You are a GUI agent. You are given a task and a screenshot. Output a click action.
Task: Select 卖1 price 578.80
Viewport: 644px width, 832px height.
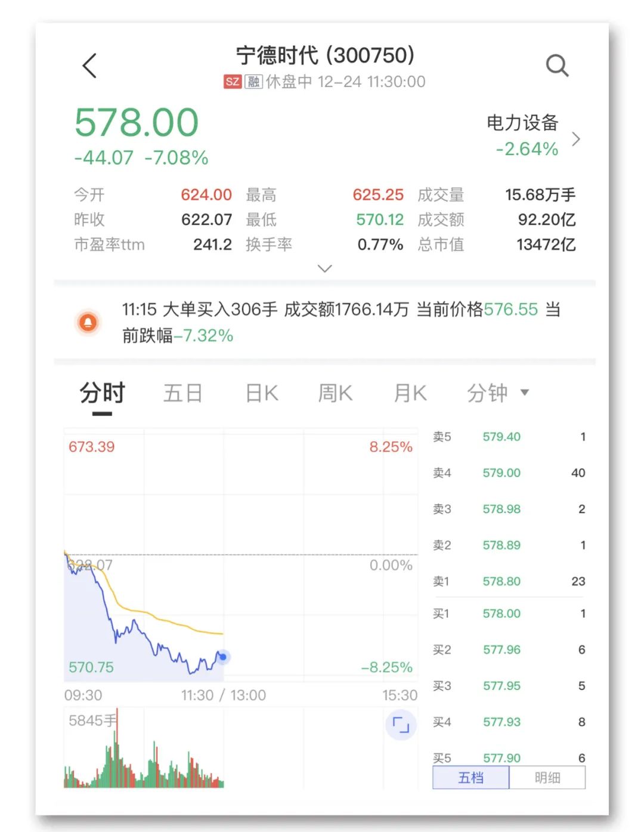(501, 582)
